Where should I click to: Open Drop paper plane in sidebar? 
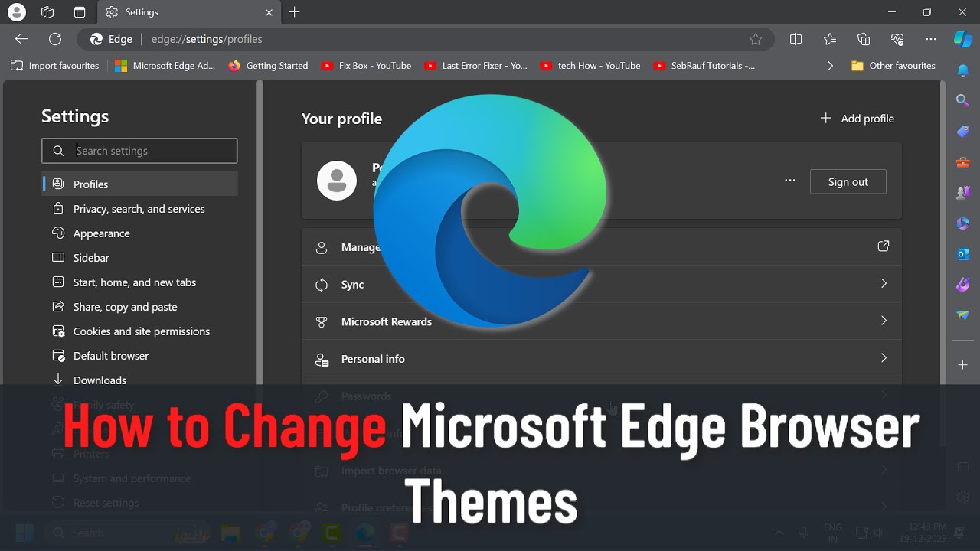point(963,315)
